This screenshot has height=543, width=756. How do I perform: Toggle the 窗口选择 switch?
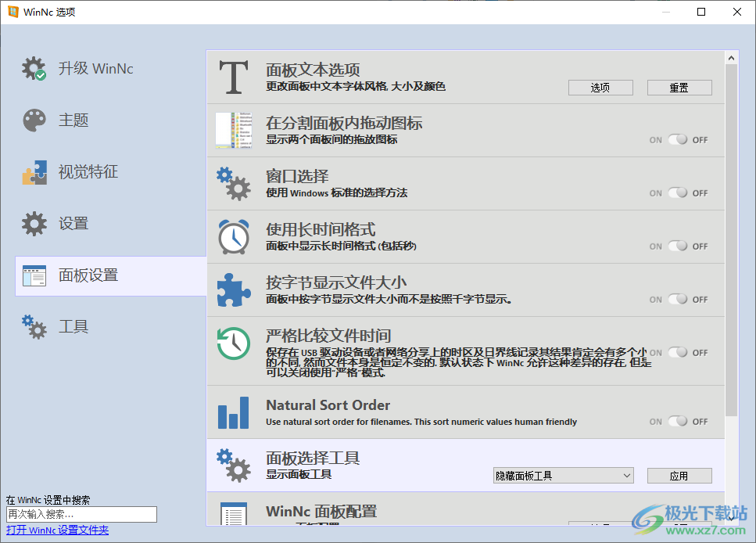click(678, 192)
